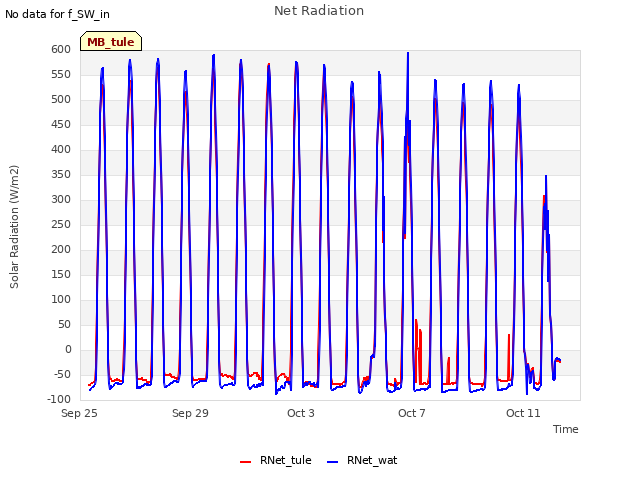Click the 250 y-axis tick label

tap(61, 224)
